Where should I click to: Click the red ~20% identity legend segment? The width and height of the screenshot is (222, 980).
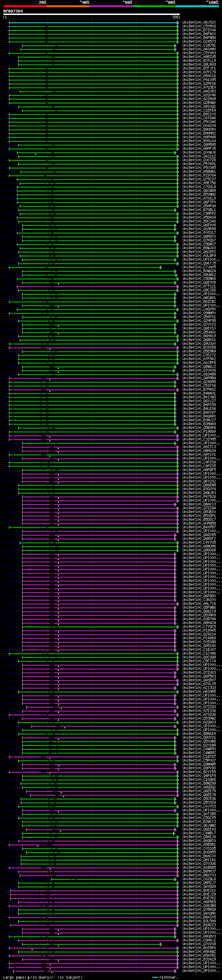pyautogui.click(x=25, y=6)
